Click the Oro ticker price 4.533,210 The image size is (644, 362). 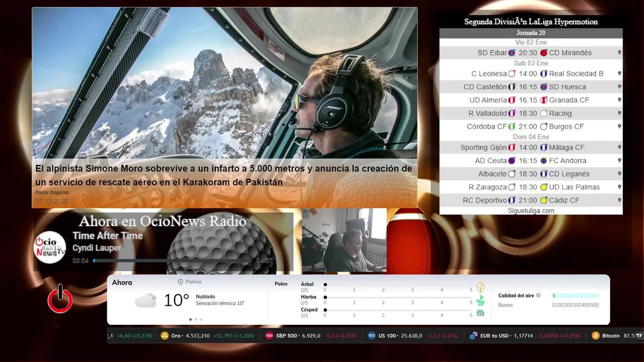(x=198, y=336)
